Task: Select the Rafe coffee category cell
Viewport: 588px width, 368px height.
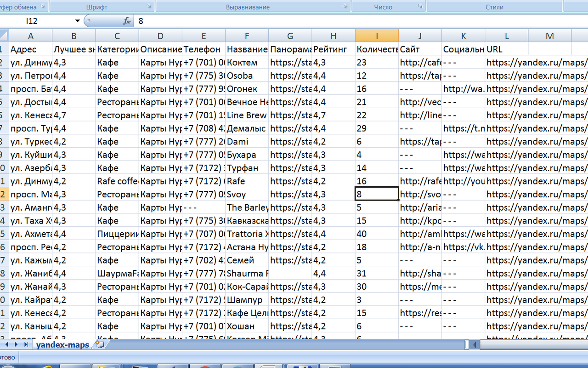Action: pyautogui.click(x=117, y=181)
